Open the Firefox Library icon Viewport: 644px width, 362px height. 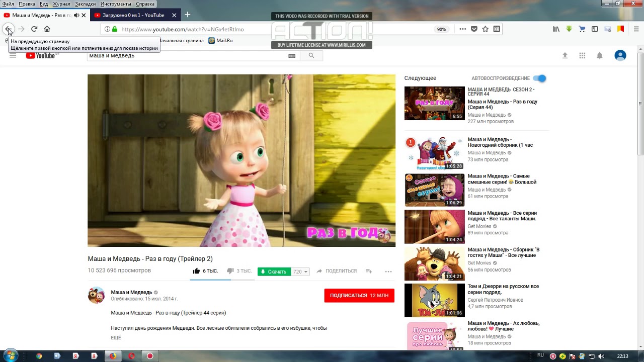(x=556, y=29)
